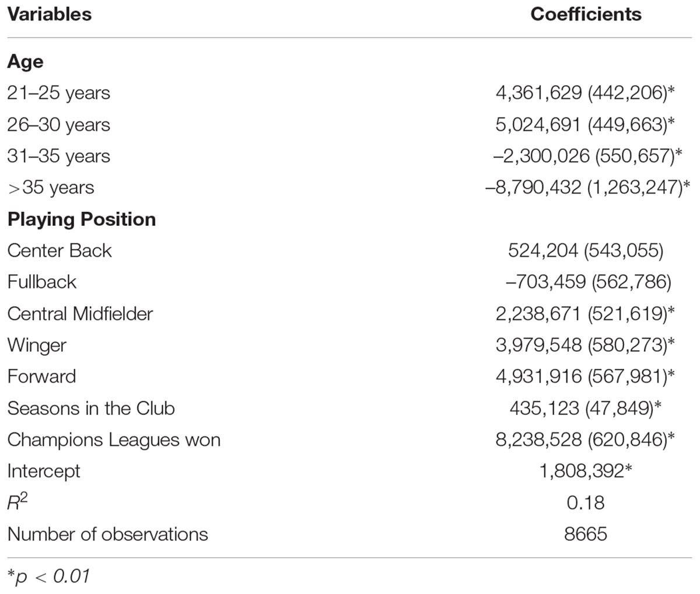The height and width of the screenshot is (594, 700).
Task: Click the p < 0.01 footnote
Action: [x=49, y=576]
